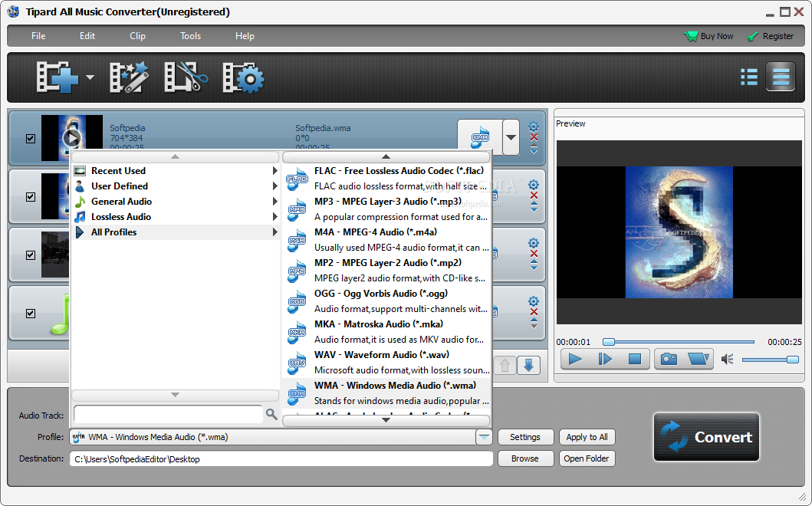The height and width of the screenshot is (506, 812).
Task: Stop the preview playback
Action: pyautogui.click(x=634, y=359)
